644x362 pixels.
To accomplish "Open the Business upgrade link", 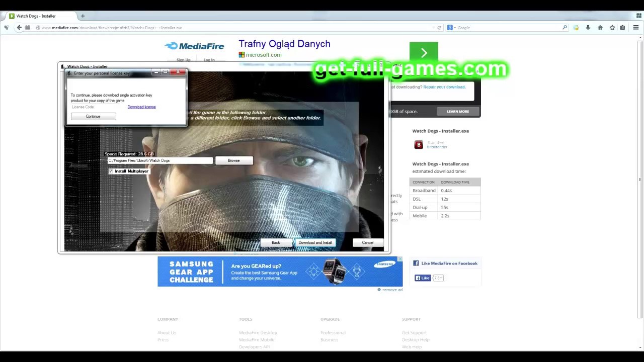I will tap(330, 340).
